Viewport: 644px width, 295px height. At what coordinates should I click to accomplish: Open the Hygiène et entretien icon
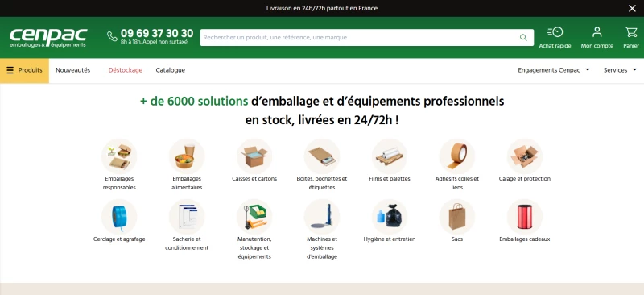[390, 217]
